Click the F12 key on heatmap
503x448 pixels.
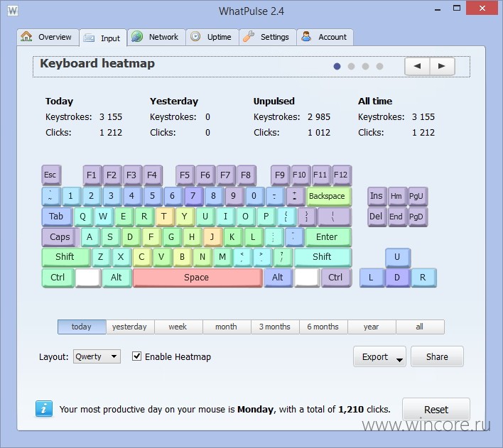342,175
